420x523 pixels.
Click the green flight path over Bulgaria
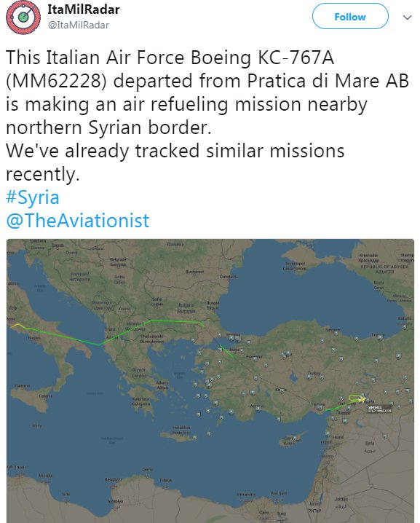[x=177, y=321]
